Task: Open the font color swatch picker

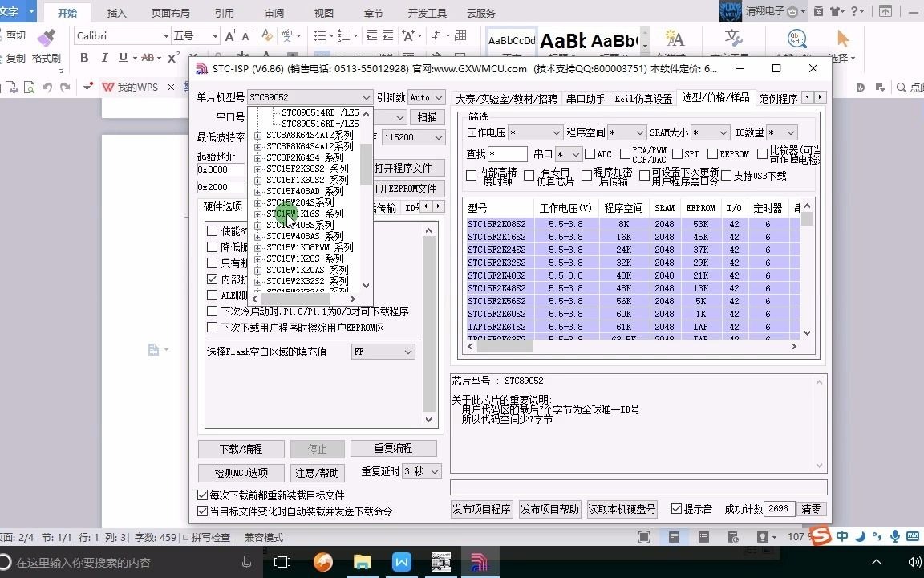Action: click(266, 56)
